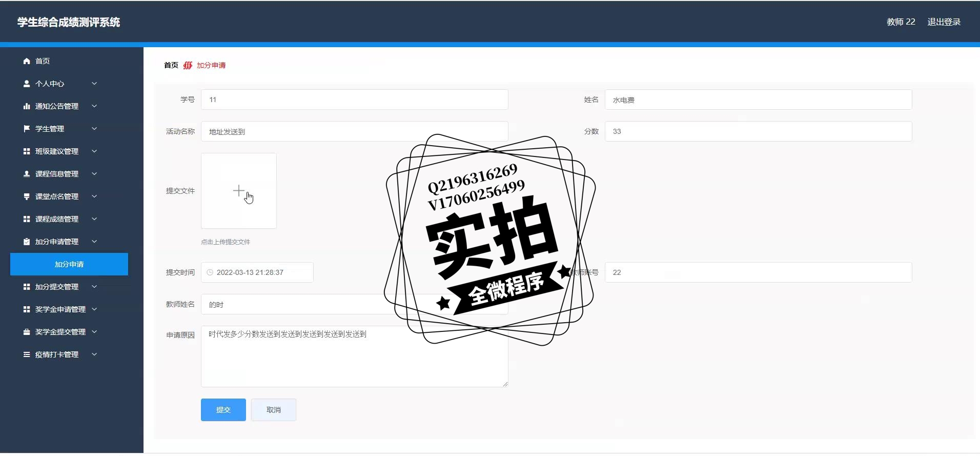Click the 学号 input field containing 11
Screen dimensions: 980x456
(x=355, y=100)
